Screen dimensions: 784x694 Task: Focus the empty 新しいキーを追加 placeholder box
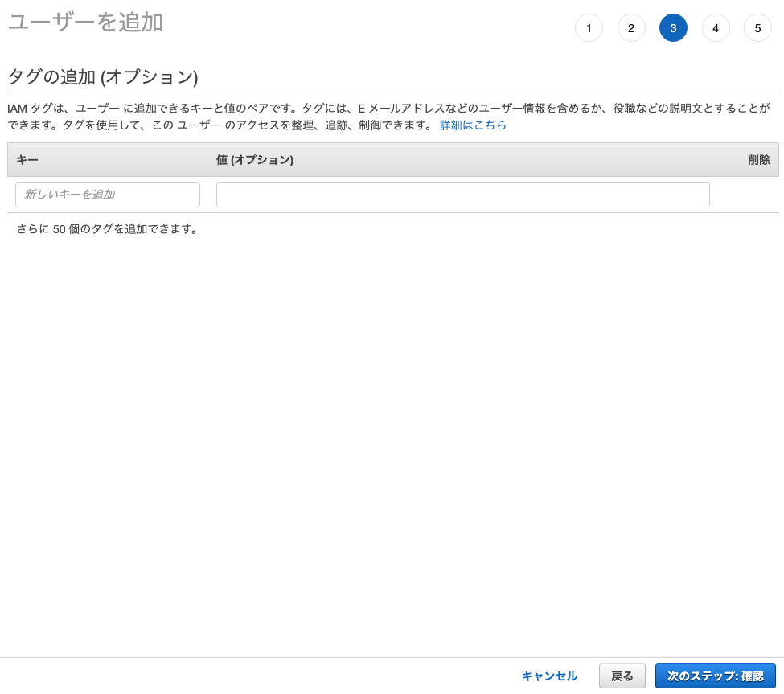pos(107,195)
